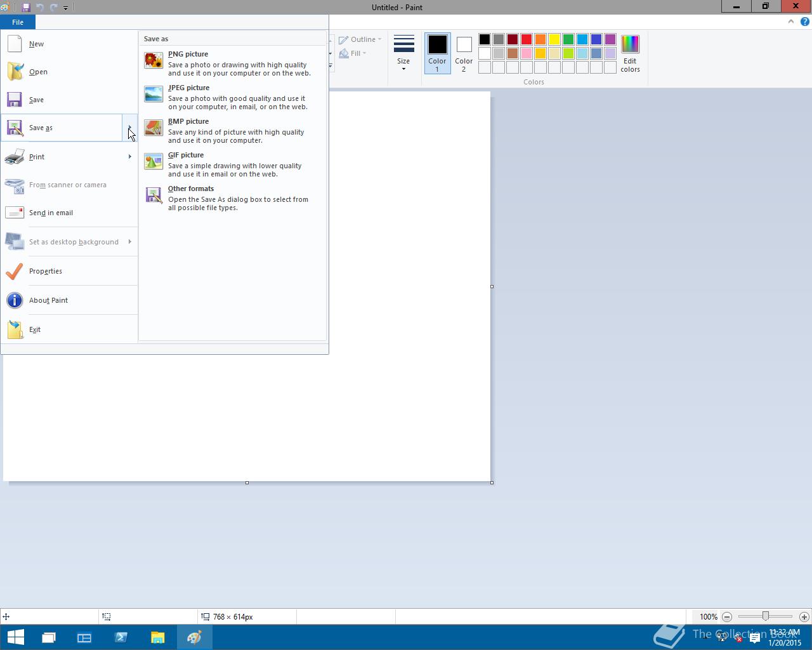812x650 pixels.
Task: Select Color 1 foreground toggle
Action: pos(437,53)
